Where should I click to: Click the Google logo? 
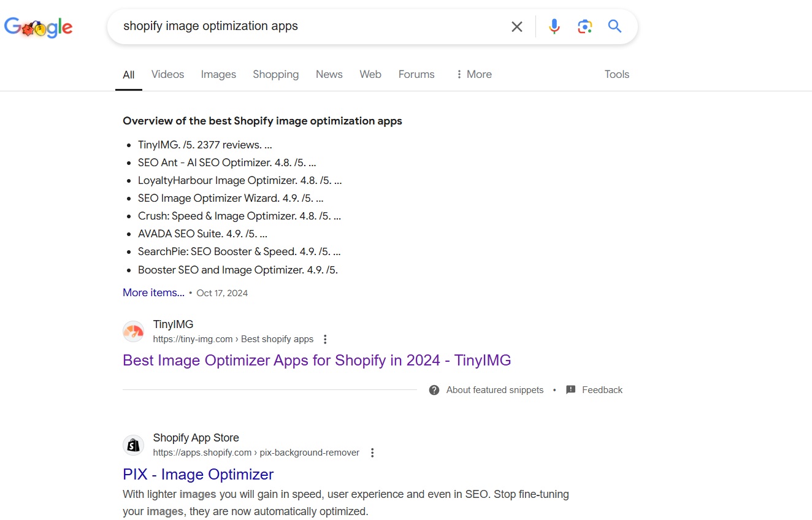38,28
